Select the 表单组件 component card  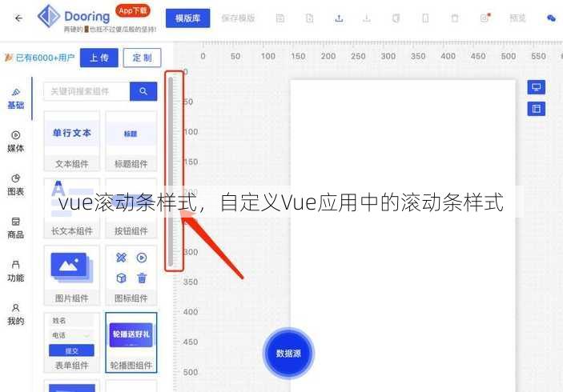pos(72,342)
